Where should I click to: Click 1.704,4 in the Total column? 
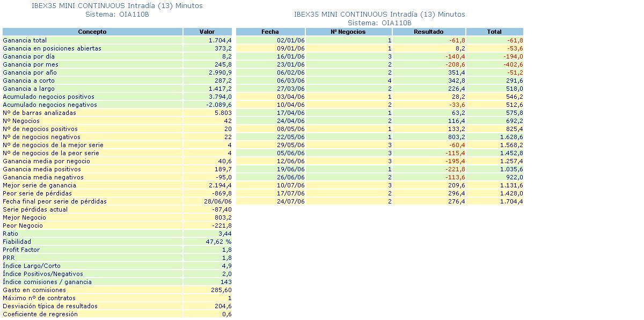coord(511,201)
